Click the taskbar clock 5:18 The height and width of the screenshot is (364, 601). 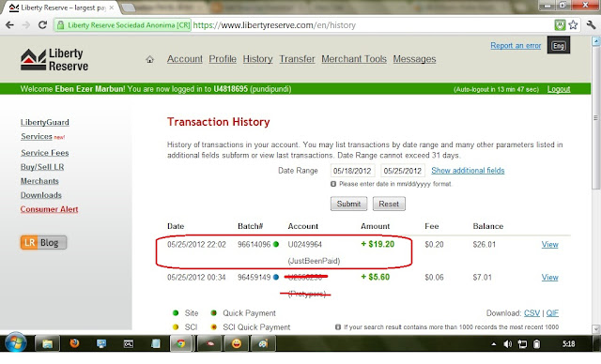[x=569, y=344]
